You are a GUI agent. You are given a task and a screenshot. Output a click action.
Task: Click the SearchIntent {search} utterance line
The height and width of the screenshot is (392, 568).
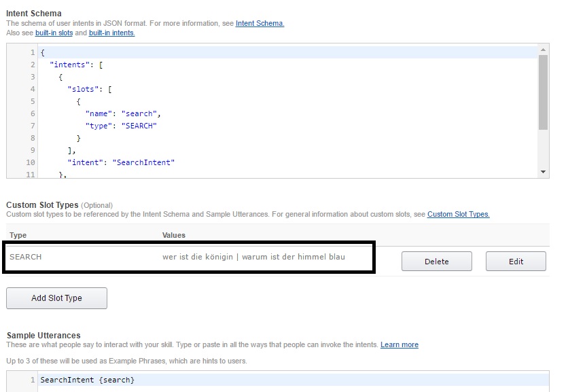[87, 380]
